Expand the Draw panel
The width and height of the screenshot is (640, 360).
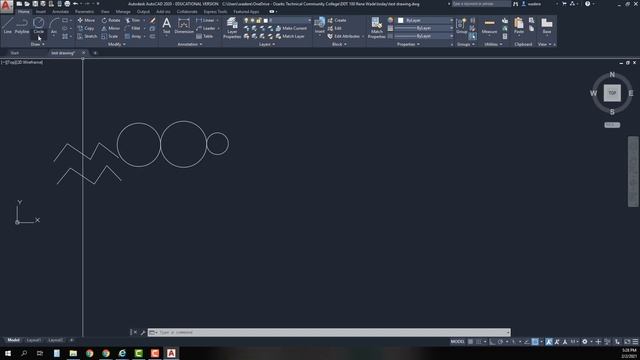(38, 44)
